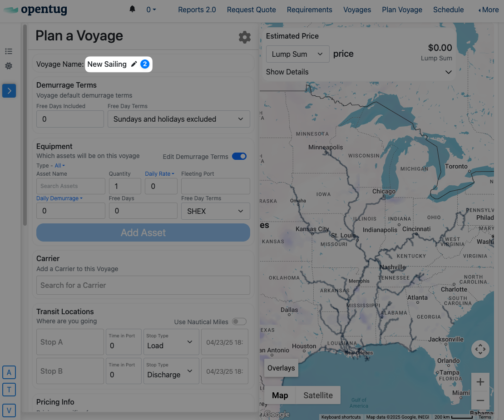Screen dimensions: 504x420
Task: Click the Search for a Carrier field
Action: pyautogui.click(x=143, y=285)
